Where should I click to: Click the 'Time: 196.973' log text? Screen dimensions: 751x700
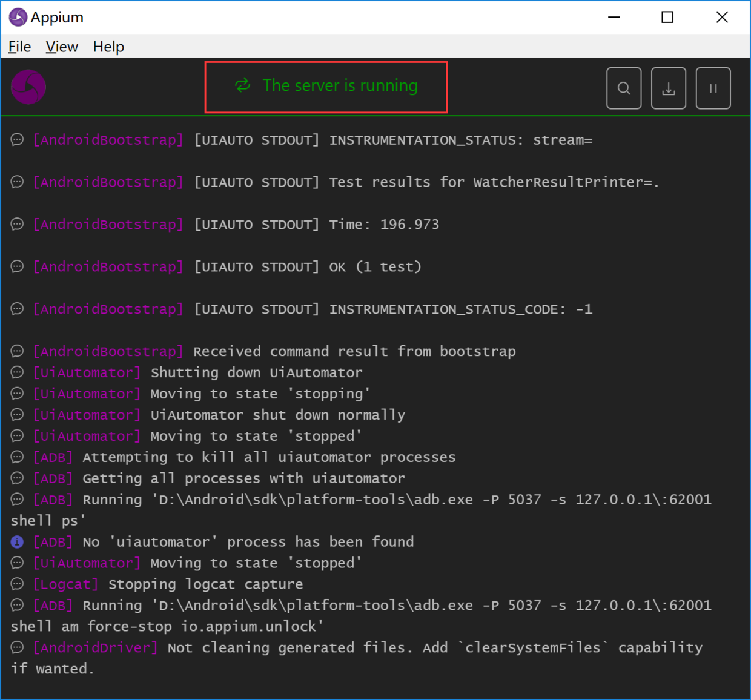click(384, 225)
